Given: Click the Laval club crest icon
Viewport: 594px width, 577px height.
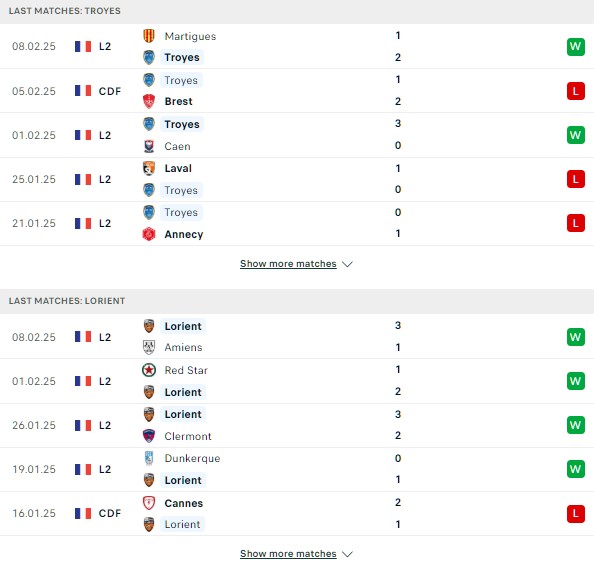Looking at the screenshot, I should tap(149, 168).
